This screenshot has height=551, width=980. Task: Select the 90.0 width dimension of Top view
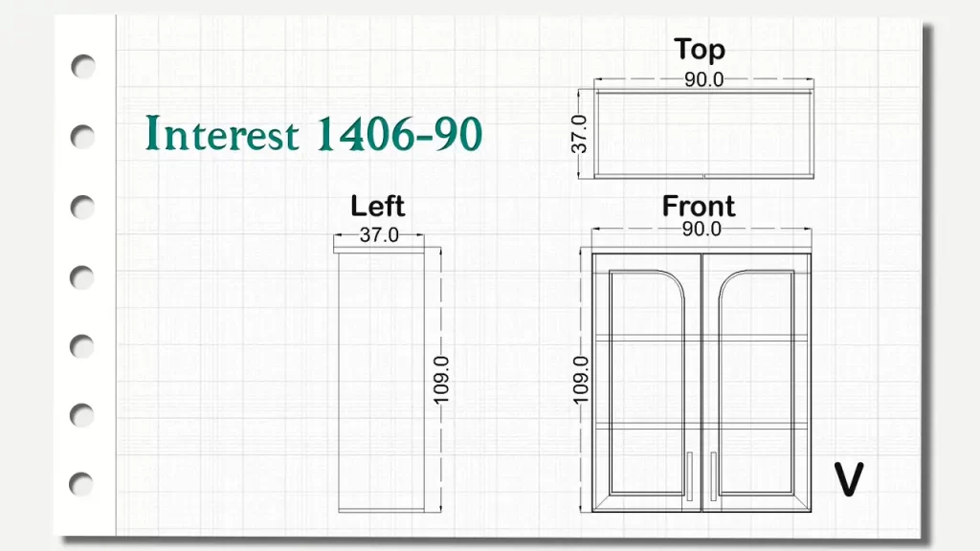(x=703, y=80)
